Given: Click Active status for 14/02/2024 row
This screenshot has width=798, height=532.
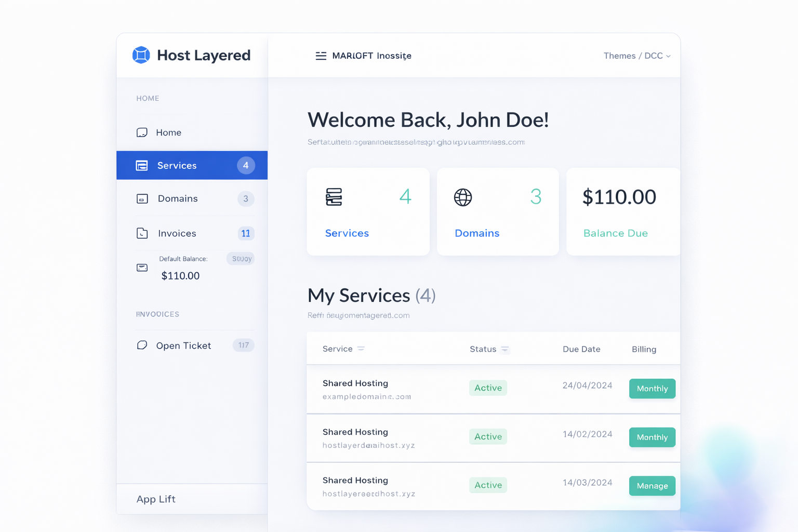Looking at the screenshot, I should coord(488,436).
